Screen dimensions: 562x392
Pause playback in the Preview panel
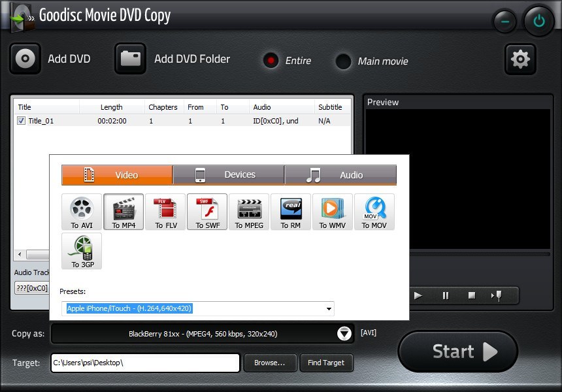point(445,295)
